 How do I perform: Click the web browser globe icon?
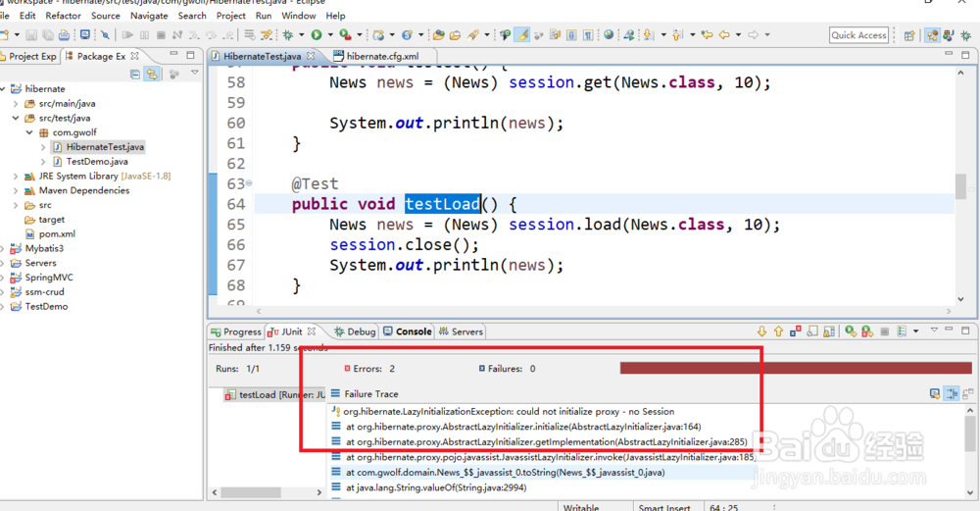[609, 35]
